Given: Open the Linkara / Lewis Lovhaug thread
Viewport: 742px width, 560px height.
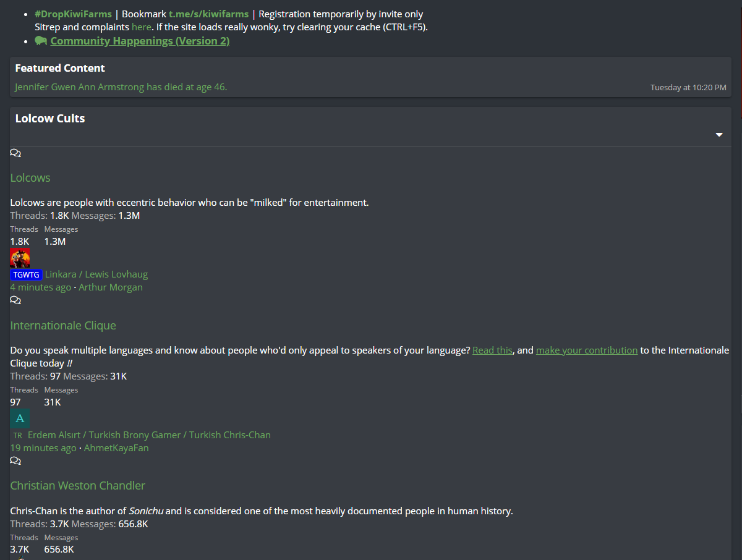Looking at the screenshot, I should (x=96, y=274).
